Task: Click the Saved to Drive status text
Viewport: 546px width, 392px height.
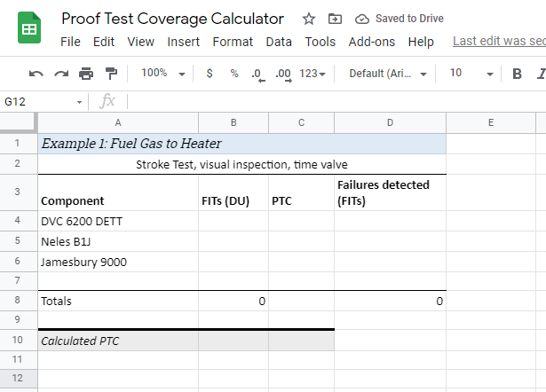Action: 409,19
